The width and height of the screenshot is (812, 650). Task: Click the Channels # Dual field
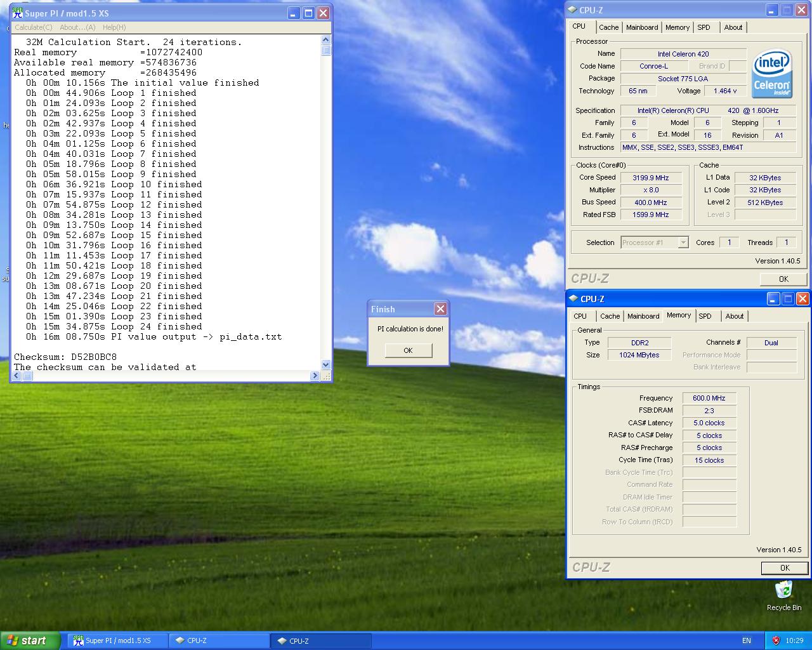(771, 343)
